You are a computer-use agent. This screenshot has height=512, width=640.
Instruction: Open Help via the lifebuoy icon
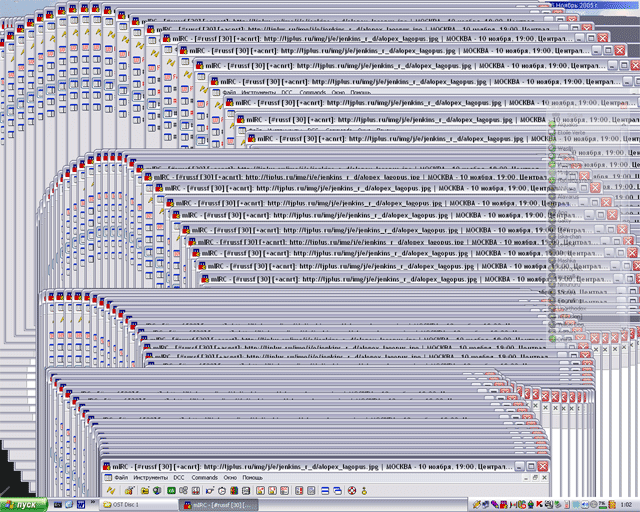tap(351, 490)
